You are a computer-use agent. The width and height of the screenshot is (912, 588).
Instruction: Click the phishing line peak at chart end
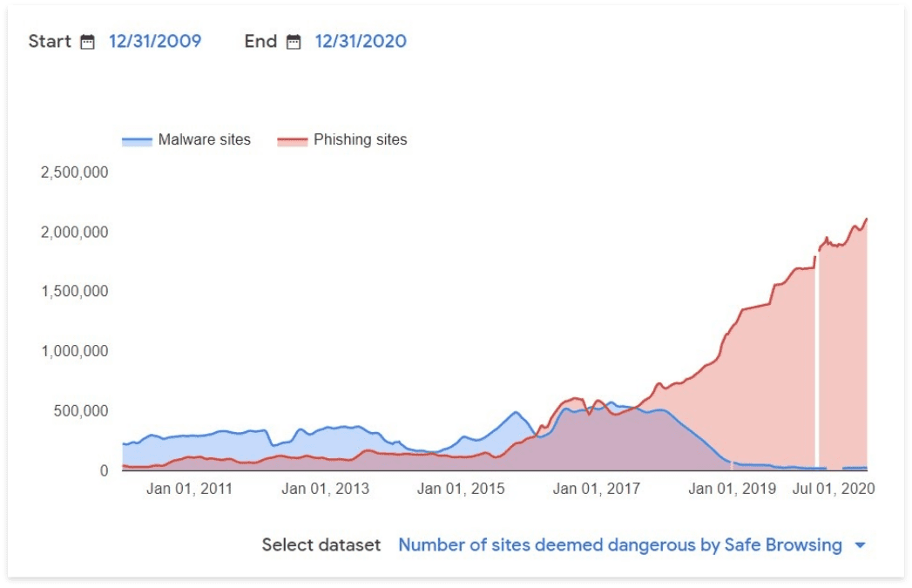click(867, 219)
